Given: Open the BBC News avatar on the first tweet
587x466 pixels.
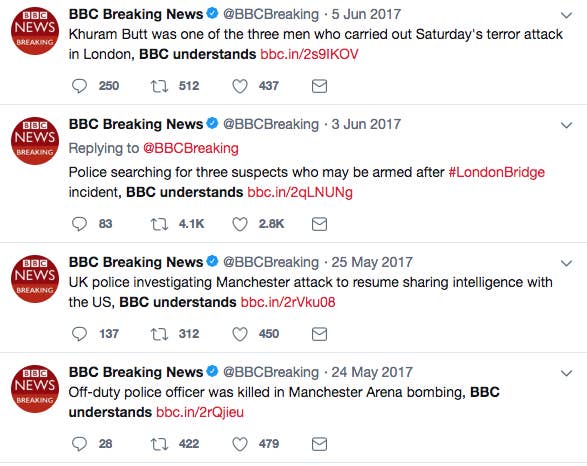Looking at the screenshot, I should (x=35, y=31).
